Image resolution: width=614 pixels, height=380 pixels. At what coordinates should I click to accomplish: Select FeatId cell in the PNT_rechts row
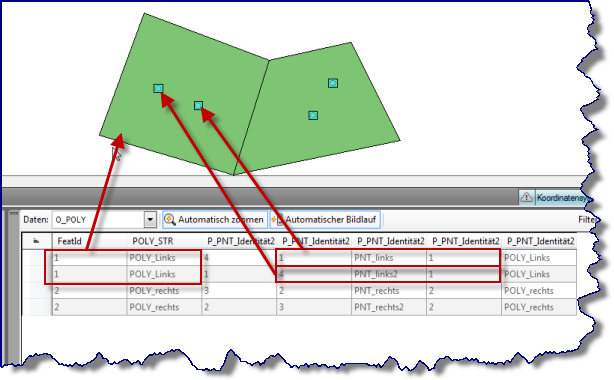coord(89,291)
